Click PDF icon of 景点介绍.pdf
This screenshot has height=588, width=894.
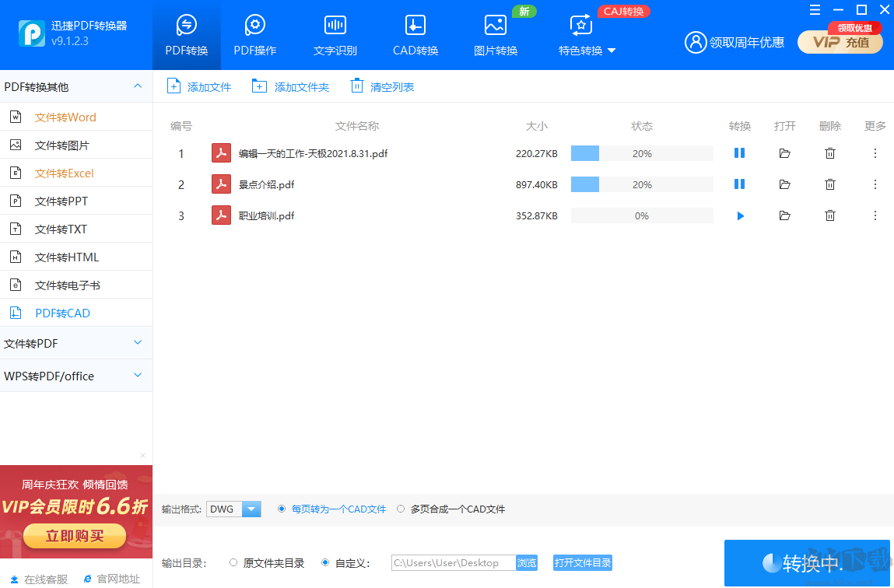[221, 184]
